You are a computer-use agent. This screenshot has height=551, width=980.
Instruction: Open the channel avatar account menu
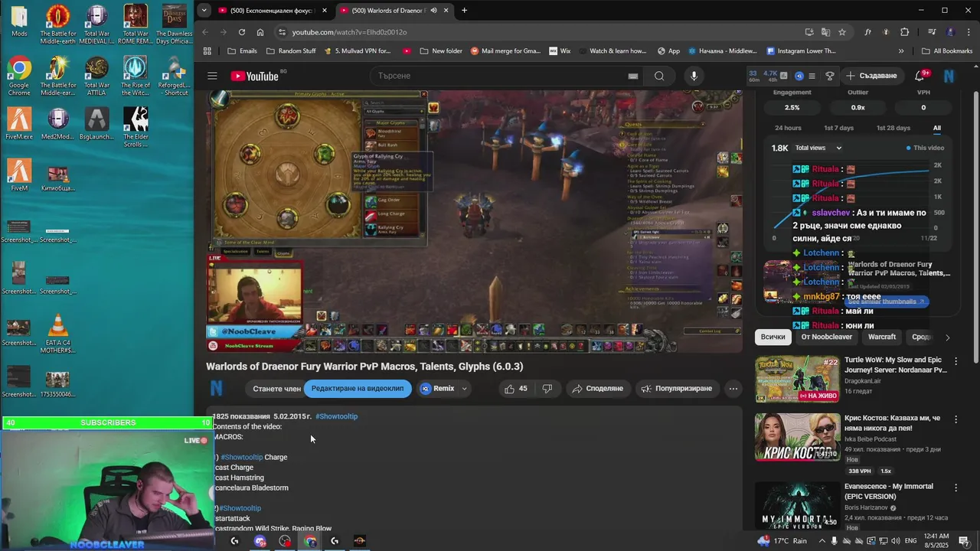pos(949,76)
